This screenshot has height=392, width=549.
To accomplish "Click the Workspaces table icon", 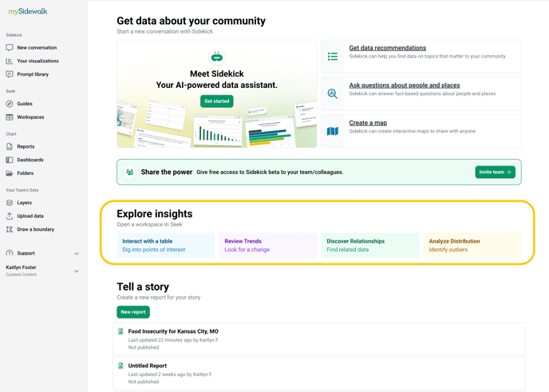I will tap(10, 117).
